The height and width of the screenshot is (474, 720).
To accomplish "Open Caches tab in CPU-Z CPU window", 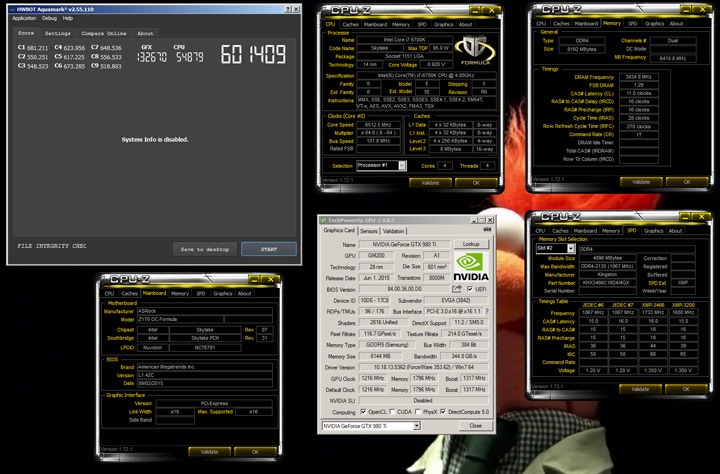I will pyautogui.click(x=350, y=24).
